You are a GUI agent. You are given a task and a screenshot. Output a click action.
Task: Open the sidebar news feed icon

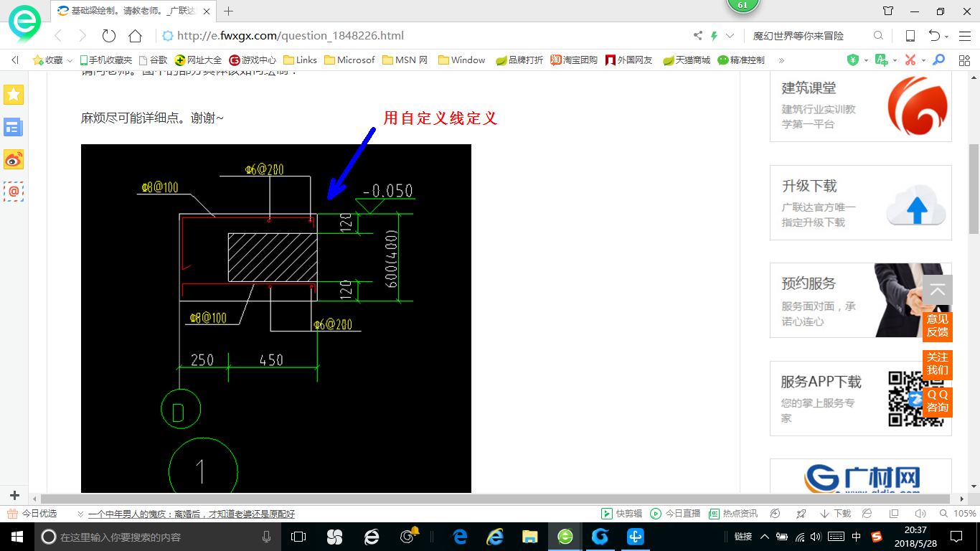tap(14, 128)
